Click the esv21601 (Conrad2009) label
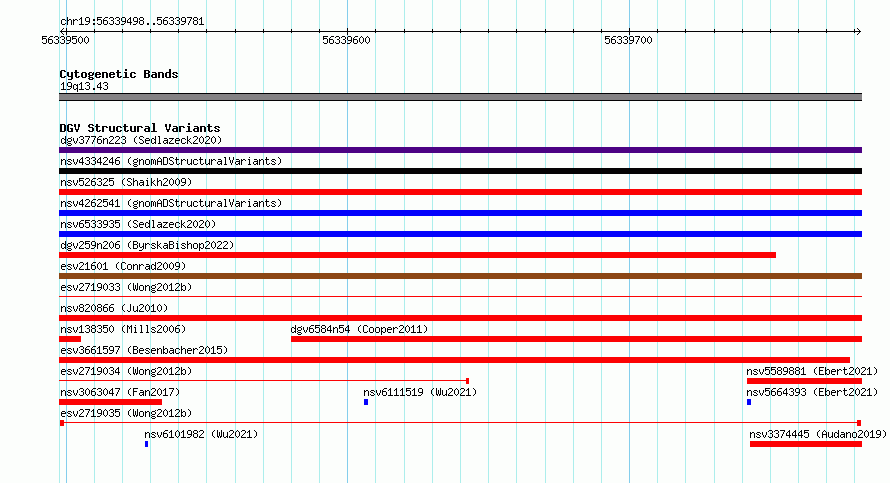The image size is (890, 483). tap(123, 266)
